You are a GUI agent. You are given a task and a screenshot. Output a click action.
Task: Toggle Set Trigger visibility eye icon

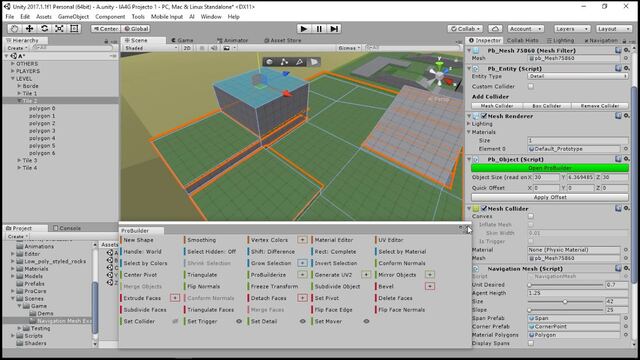pos(239,321)
